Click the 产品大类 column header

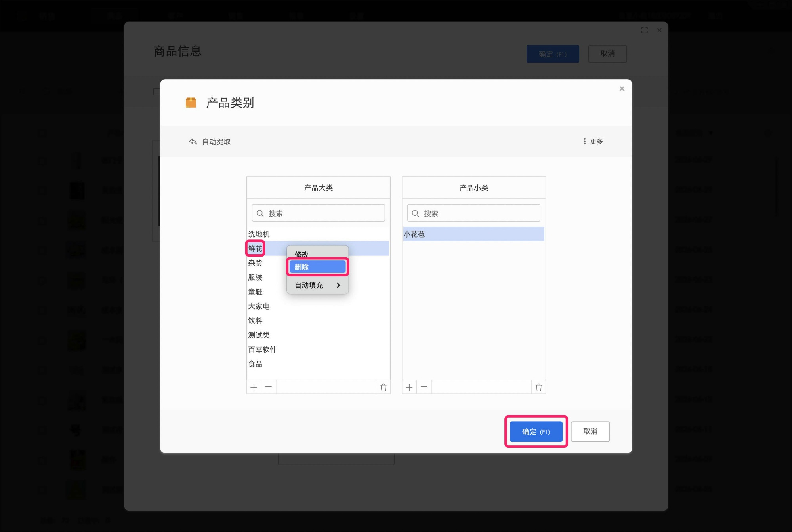319,188
